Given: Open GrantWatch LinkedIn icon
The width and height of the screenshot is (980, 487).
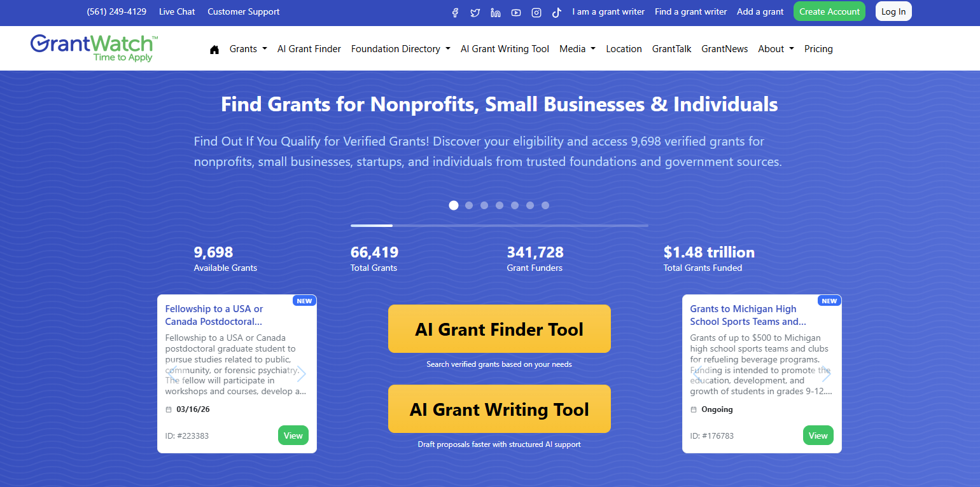Looking at the screenshot, I should click(x=496, y=12).
